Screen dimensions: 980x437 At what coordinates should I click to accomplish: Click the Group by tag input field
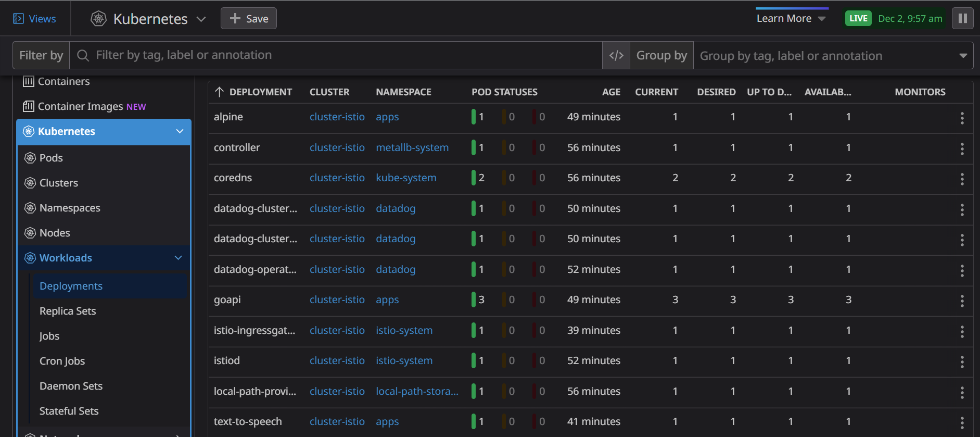coord(833,56)
